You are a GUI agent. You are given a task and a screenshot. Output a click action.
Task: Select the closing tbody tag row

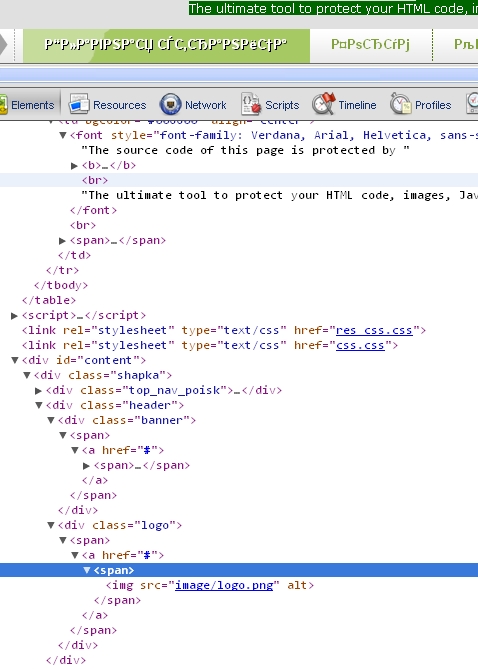coord(61,285)
